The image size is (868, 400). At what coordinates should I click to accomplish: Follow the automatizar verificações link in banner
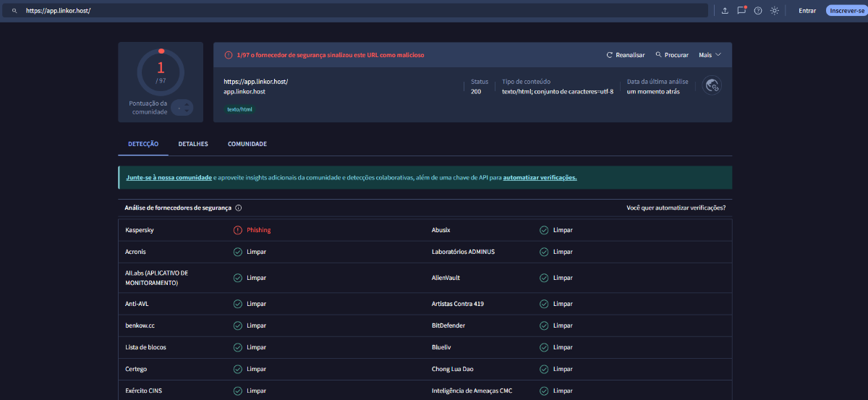[x=540, y=177]
